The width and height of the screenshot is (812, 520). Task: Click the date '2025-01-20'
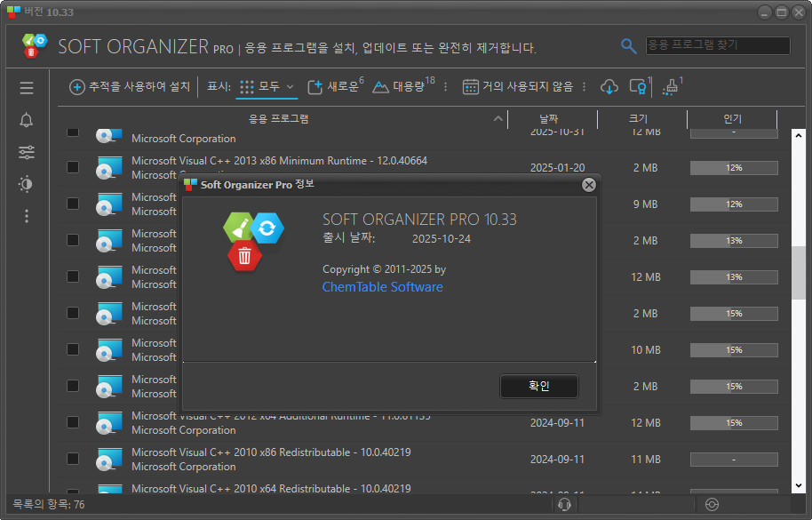click(557, 168)
